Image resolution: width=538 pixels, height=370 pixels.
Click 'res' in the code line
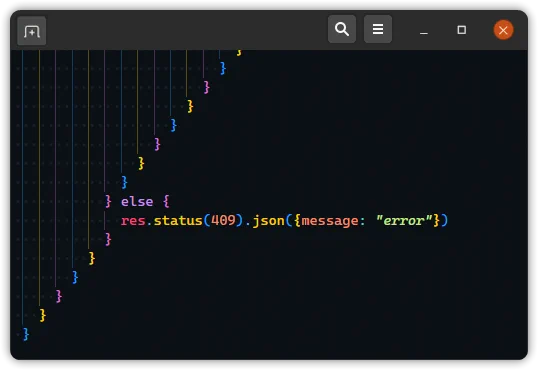click(x=133, y=221)
